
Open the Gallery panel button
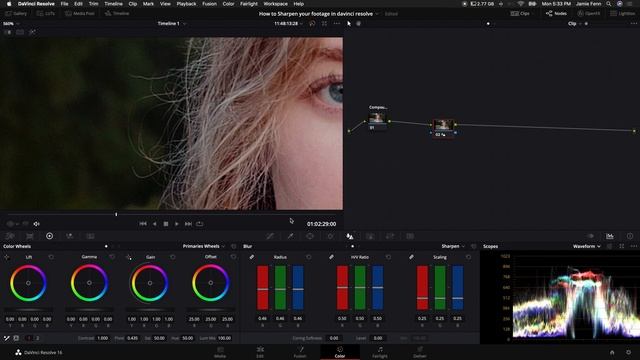16,13
